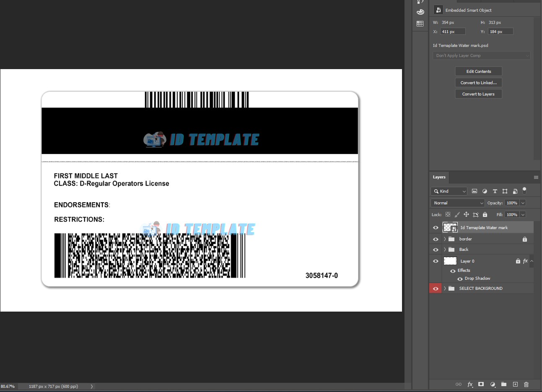Select the SELECT BACKGROUND group name
The width and height of the screenshot is (542, 392).
(x=481, y=289)
